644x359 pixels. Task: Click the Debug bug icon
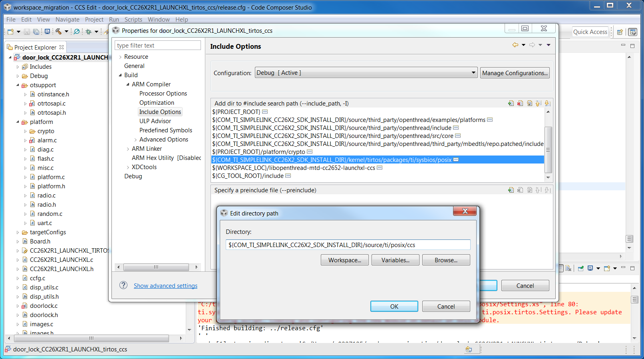[88, 32]
